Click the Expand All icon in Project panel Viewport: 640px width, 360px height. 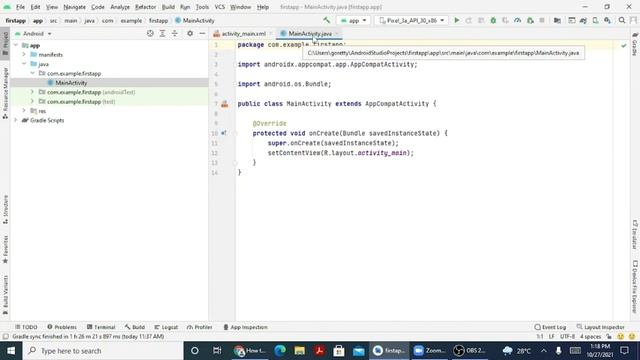tap(162, 33)
